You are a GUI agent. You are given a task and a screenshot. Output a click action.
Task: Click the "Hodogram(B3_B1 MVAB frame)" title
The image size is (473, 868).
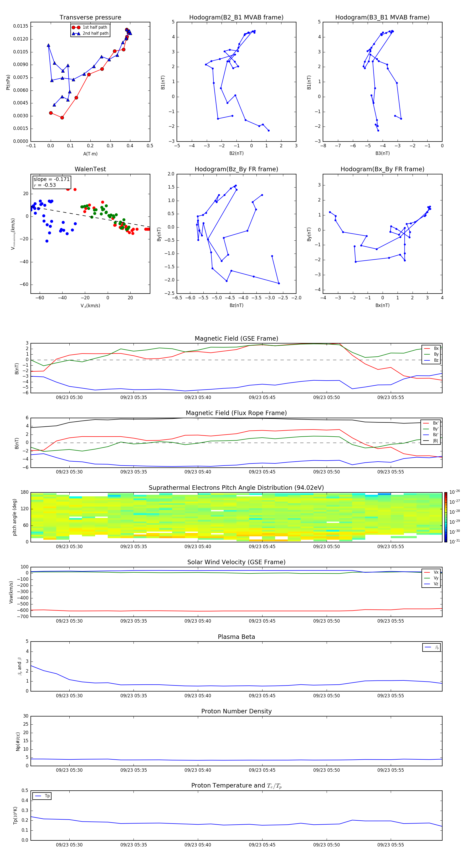382,18
